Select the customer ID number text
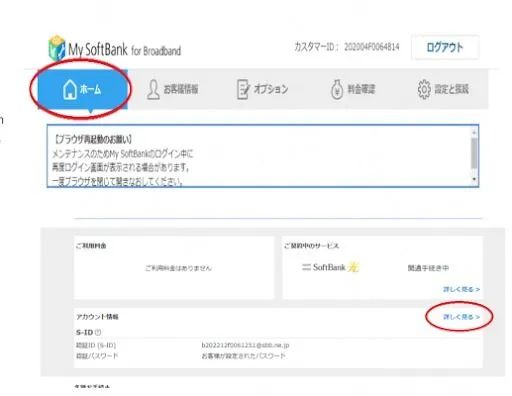Screen dimensions: 512x396 point(372,47)
